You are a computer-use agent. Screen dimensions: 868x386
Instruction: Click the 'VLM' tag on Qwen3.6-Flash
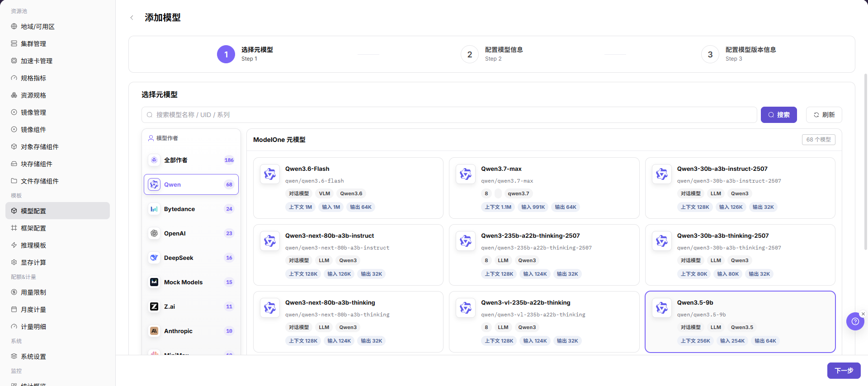[x=325, y=193]
